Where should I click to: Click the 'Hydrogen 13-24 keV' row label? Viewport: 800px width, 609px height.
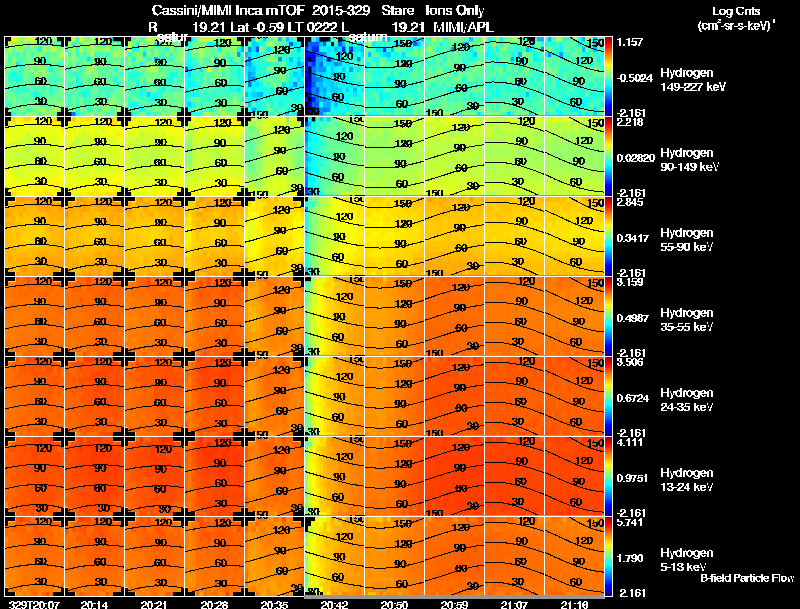point(687,480)
